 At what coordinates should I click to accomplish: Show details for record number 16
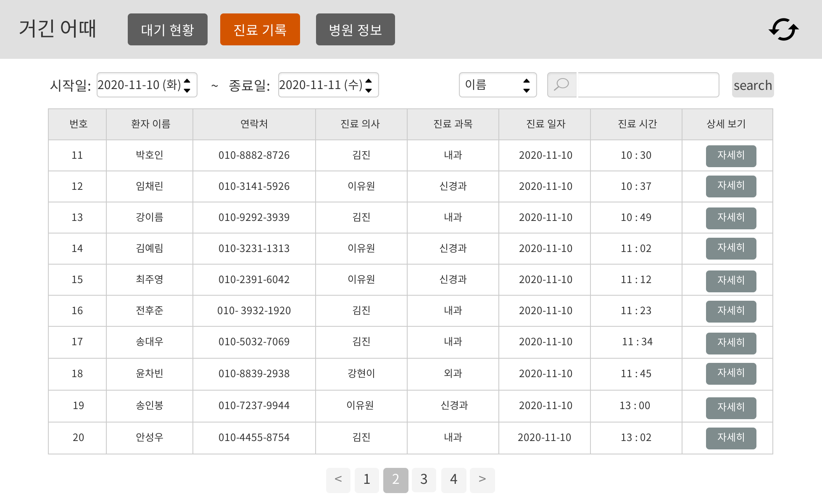731,311
